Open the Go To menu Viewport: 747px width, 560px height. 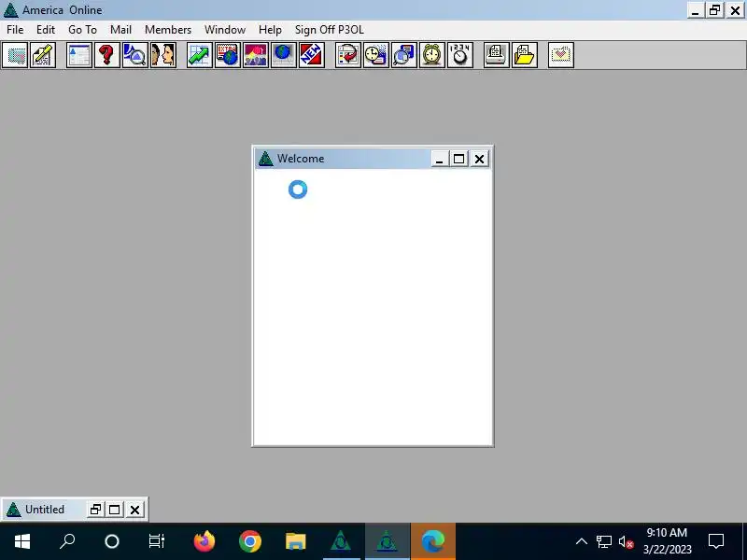pyautogui.click(x=82, y=30)
